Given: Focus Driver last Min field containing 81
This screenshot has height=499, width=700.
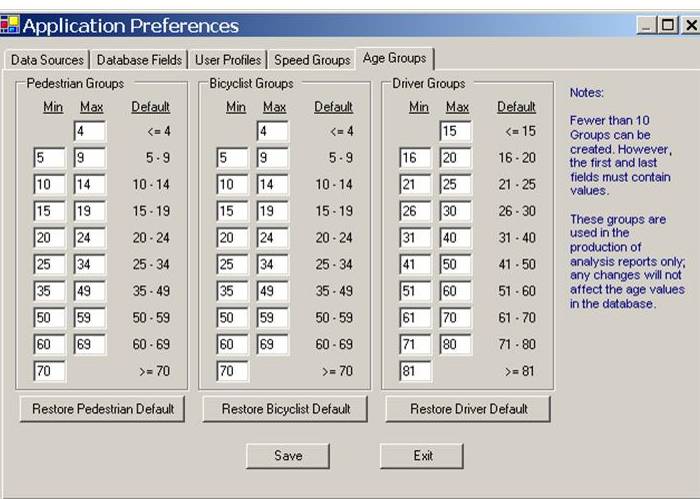Looking at the screenshot, I should click(x=415, y=372).
